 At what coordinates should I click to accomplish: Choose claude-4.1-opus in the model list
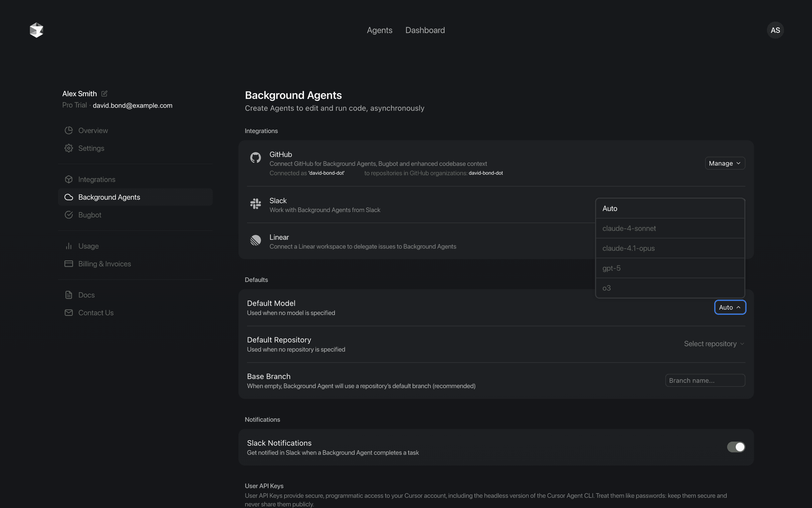click(670, 248)
